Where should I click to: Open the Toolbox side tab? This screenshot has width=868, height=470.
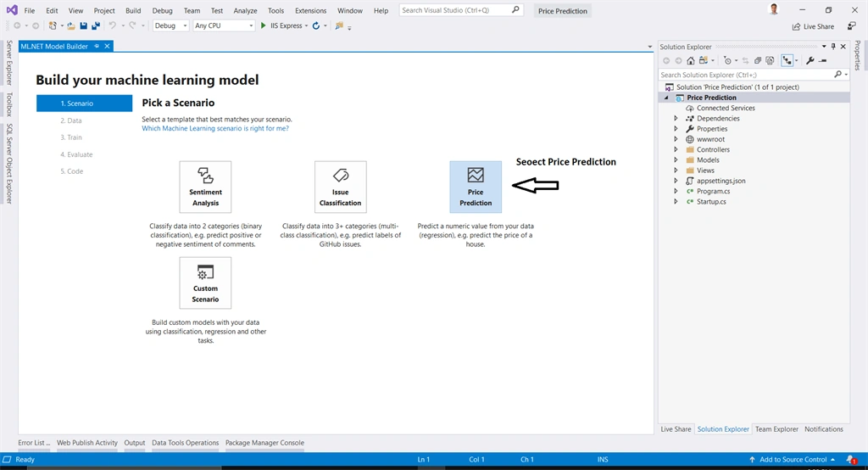pyautogui.click(x=9, y=104)
